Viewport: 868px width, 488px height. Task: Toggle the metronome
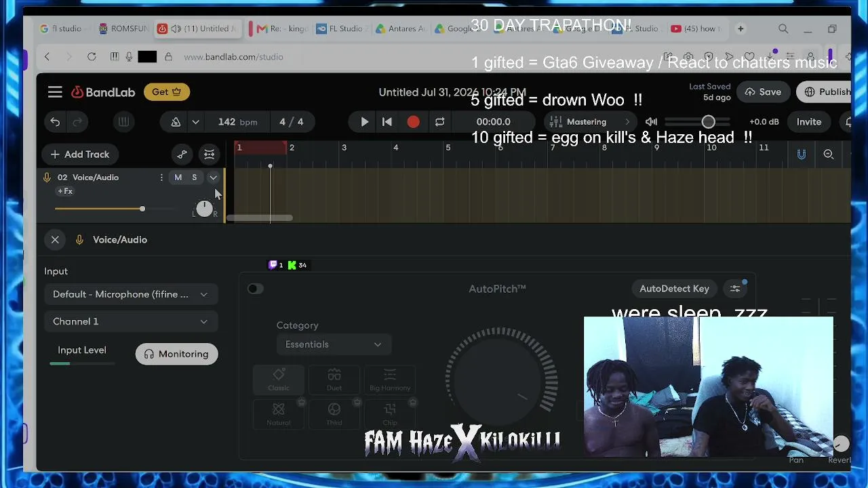tap(176, 122)
